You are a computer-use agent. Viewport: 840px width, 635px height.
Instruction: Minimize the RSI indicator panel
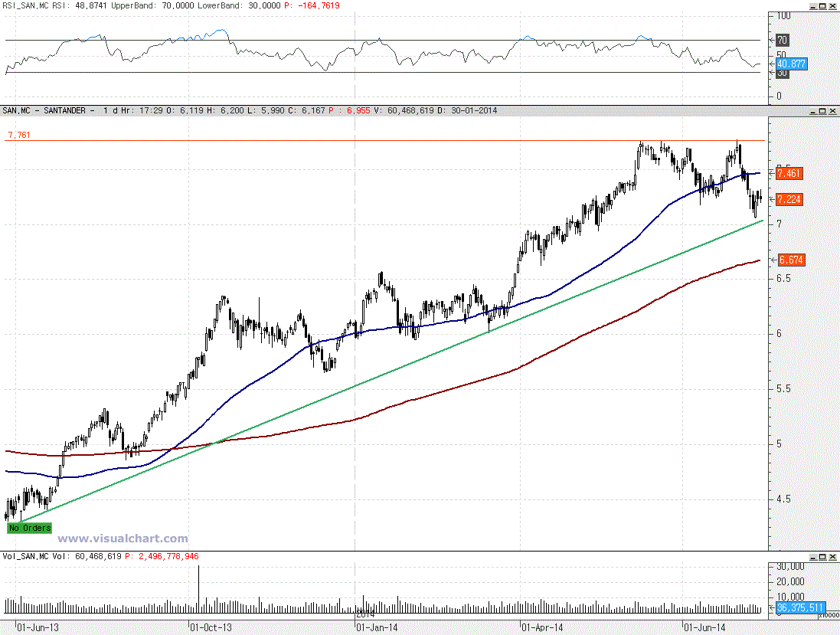click(813, 6)
